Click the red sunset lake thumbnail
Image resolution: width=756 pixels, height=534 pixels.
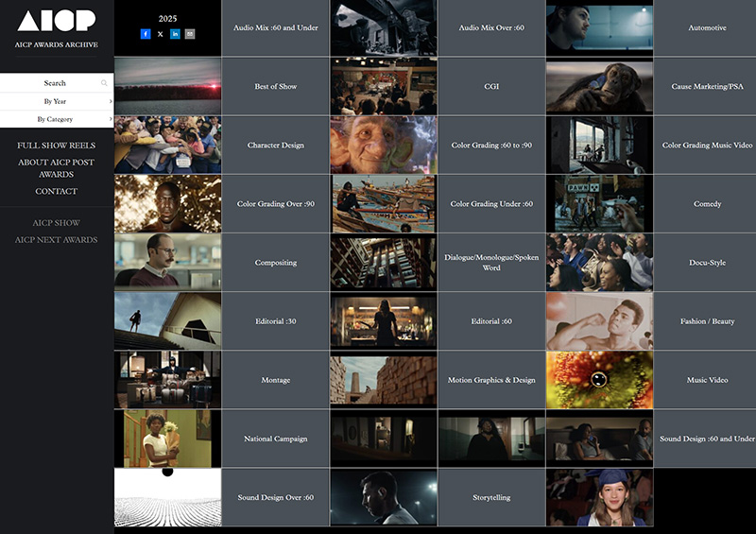pyautogui.click(x=168, y=86)
